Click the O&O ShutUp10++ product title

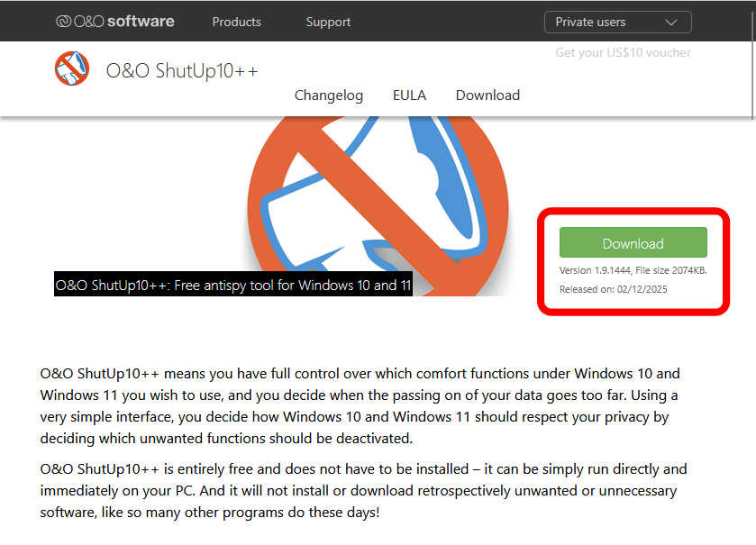coord(182,70)
